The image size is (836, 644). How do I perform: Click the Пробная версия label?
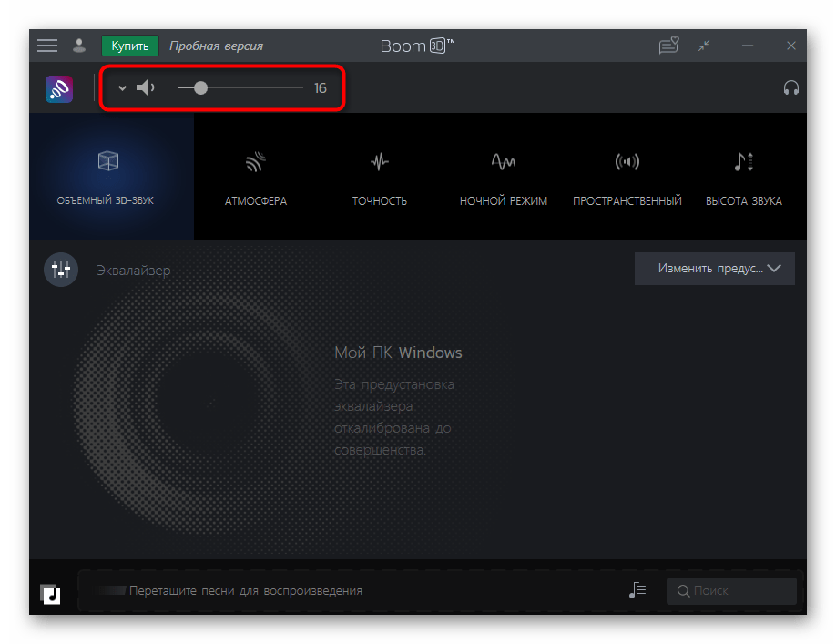click(216, 46)
